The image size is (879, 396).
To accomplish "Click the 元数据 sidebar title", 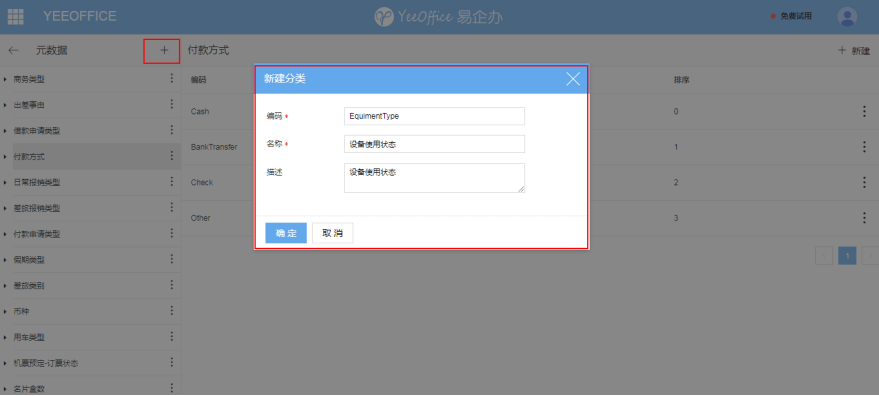I will pyautogui.click(x=52, y=50).
